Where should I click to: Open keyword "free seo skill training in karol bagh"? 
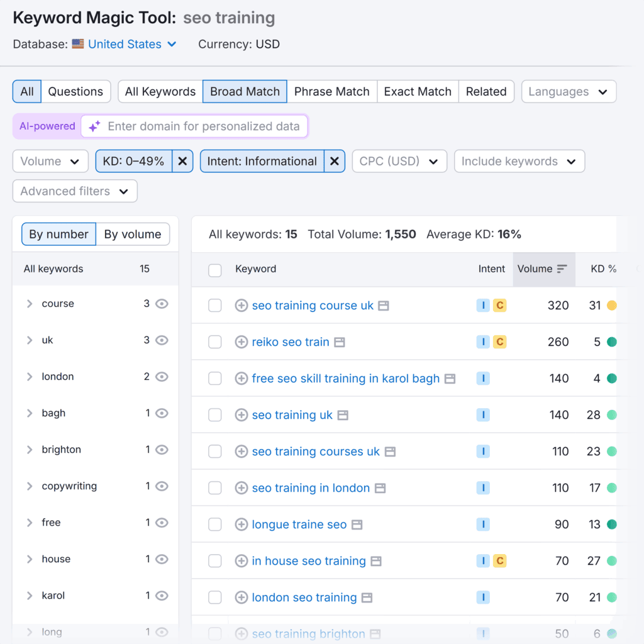[345, 378]
